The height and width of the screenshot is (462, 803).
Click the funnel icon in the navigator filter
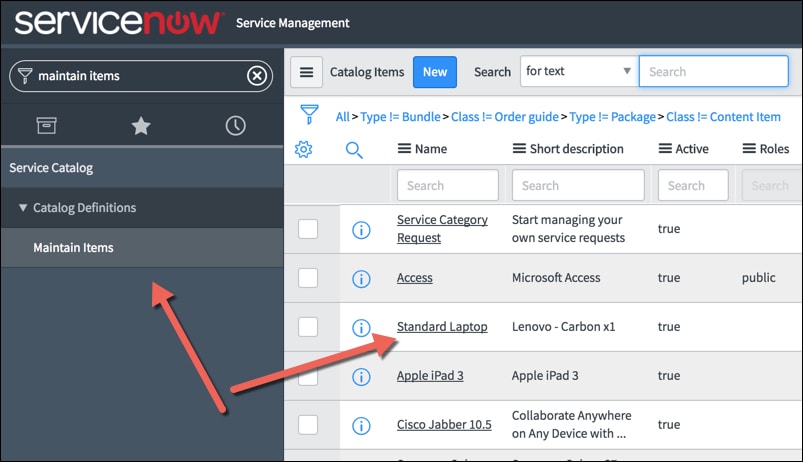[25, 76]
